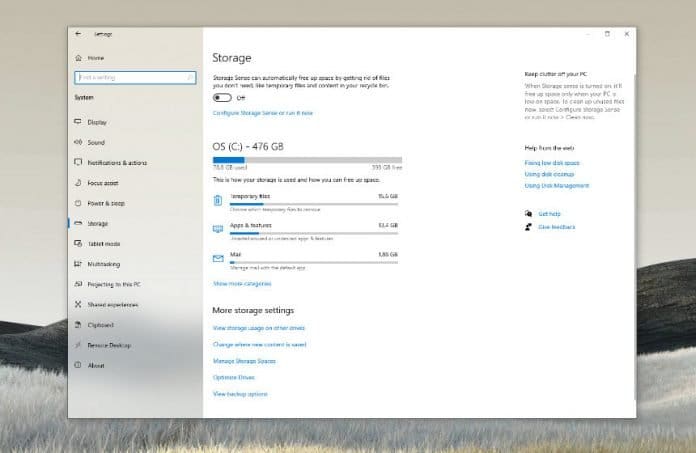
Task: Open the Home icon in the sidebar
Action: (x=79, y=58)
